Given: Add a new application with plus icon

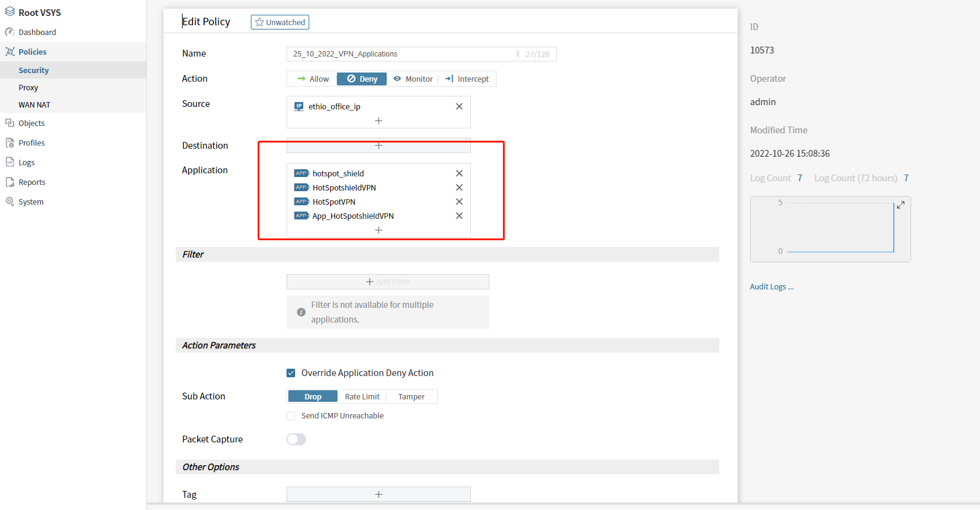Looking at the screenshot, I should pos(379,230).
